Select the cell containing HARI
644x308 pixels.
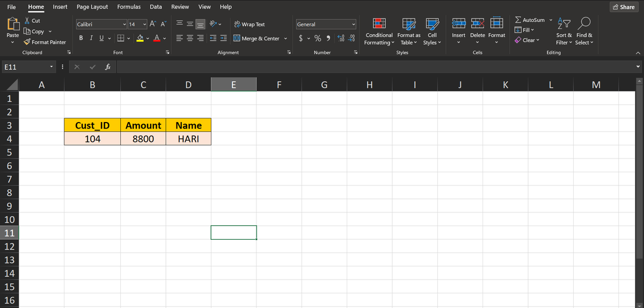[189, 139]
